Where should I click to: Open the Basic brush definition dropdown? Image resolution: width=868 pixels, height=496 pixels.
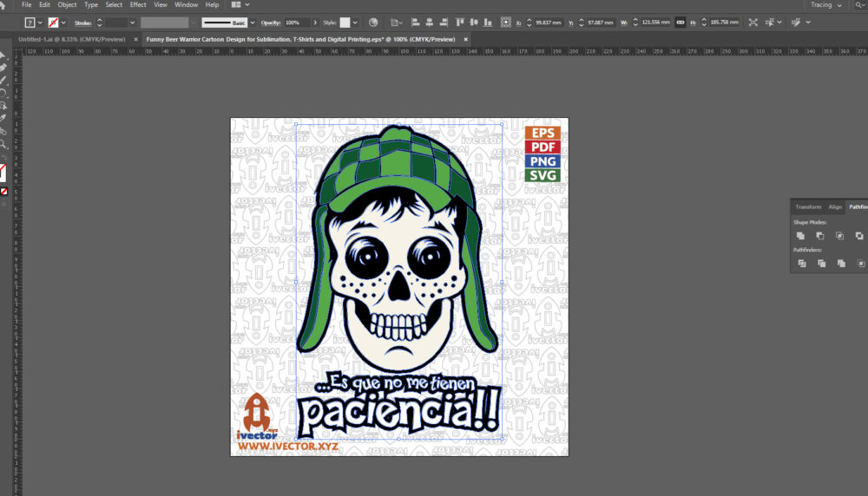(x=253, y=23)
